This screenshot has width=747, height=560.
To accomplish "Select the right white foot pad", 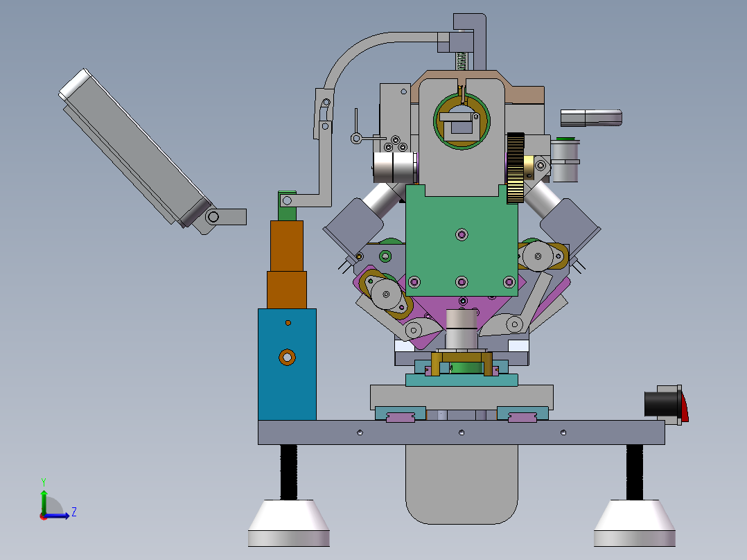I will [635, 523].
